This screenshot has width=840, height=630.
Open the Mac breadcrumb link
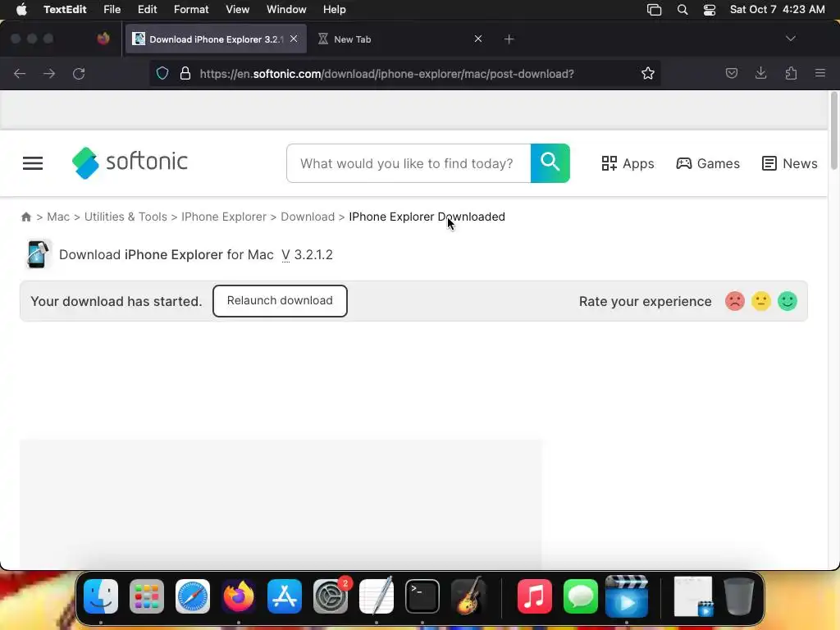[x=58, y=217]
